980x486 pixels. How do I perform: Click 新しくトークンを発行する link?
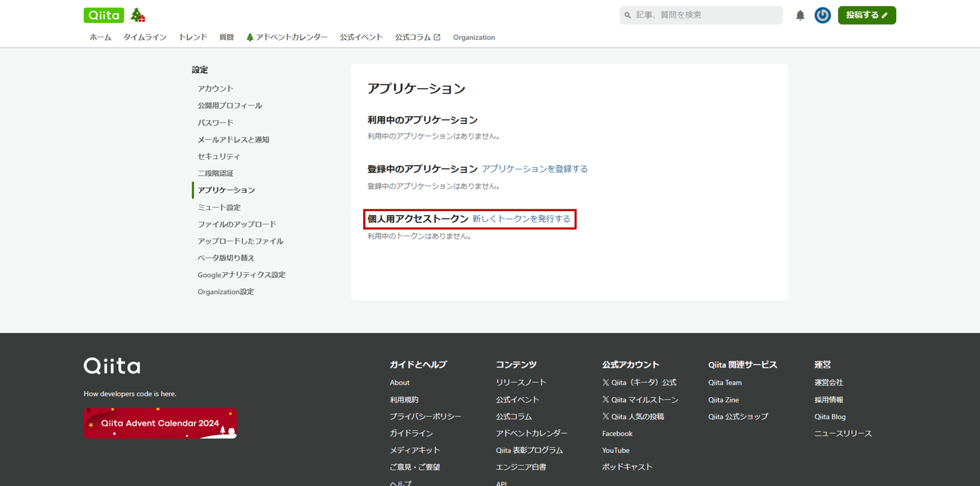(521, 219)
